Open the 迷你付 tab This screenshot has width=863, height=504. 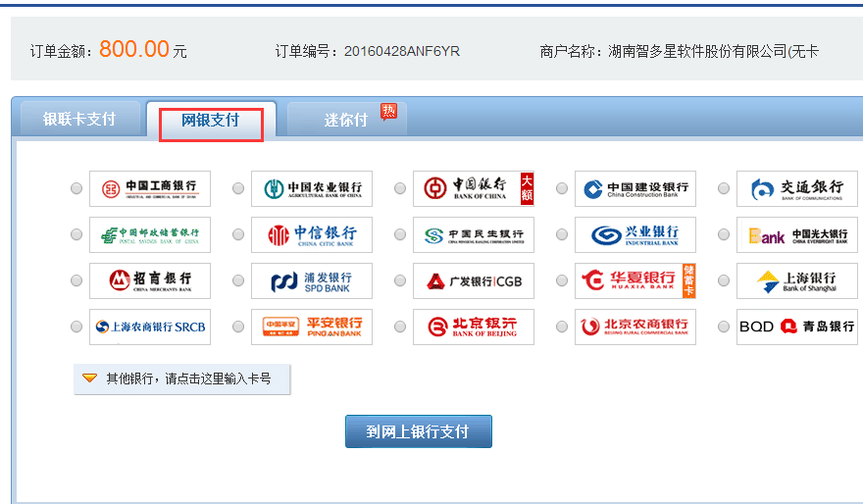(346, 120)
